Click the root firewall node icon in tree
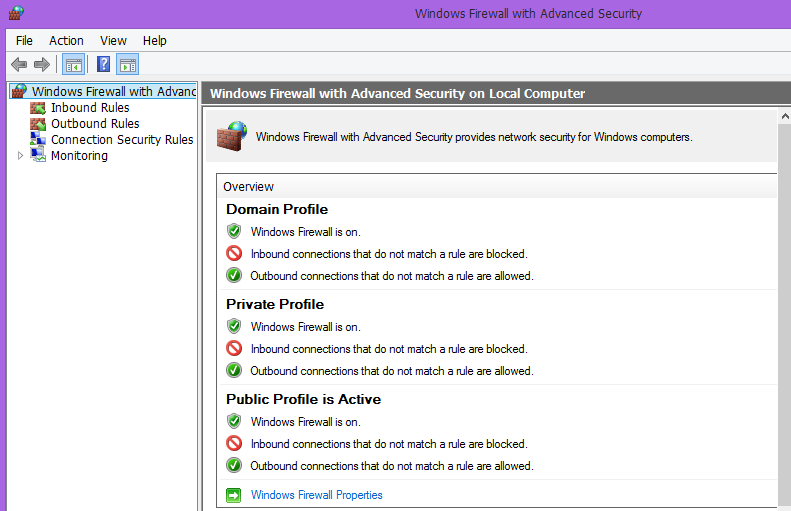The width and height of the screenshot is (791, 511). [19, 91]
